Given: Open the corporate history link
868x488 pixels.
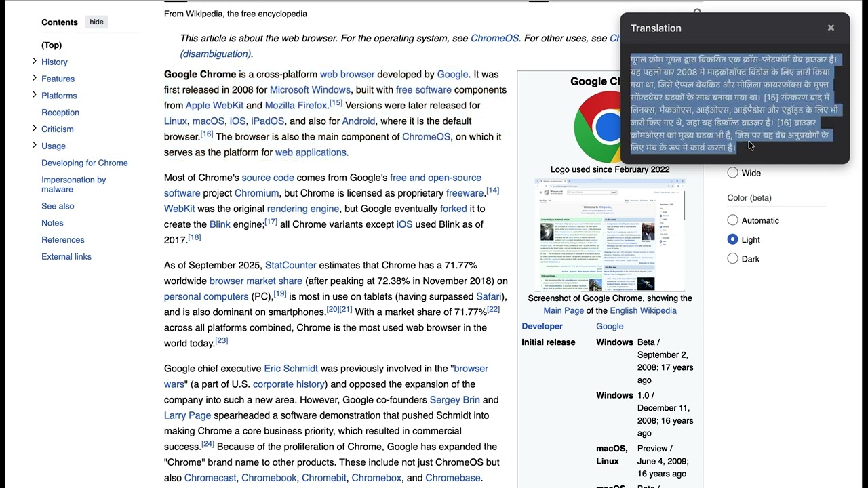Looking at the screenshot, I should click(x=288, y=384).
